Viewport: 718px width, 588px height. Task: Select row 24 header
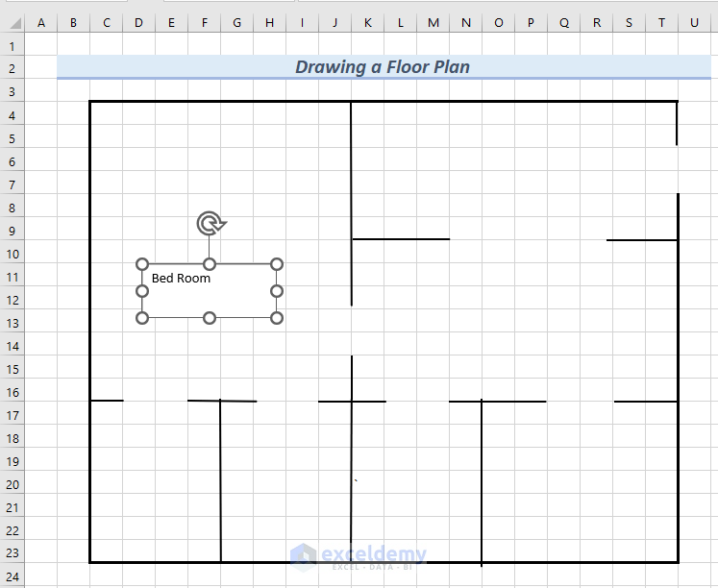click(x=12, y=576)
